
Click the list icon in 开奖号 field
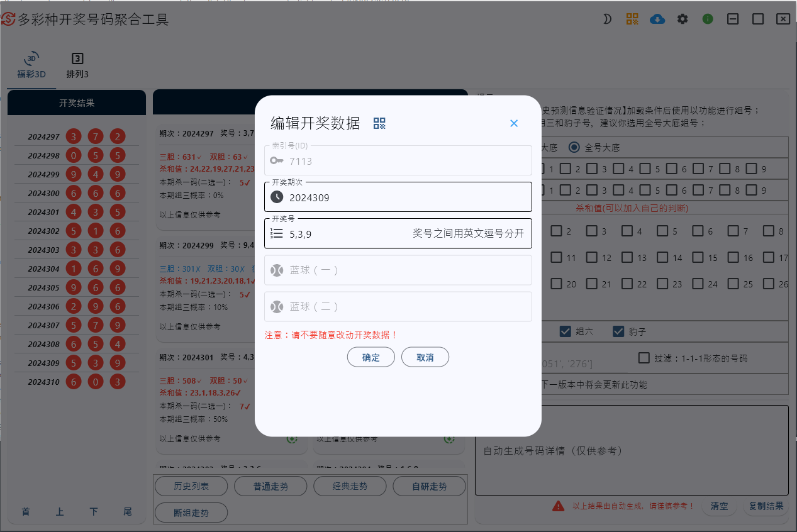pyautogui.click(x=277, y=233)
